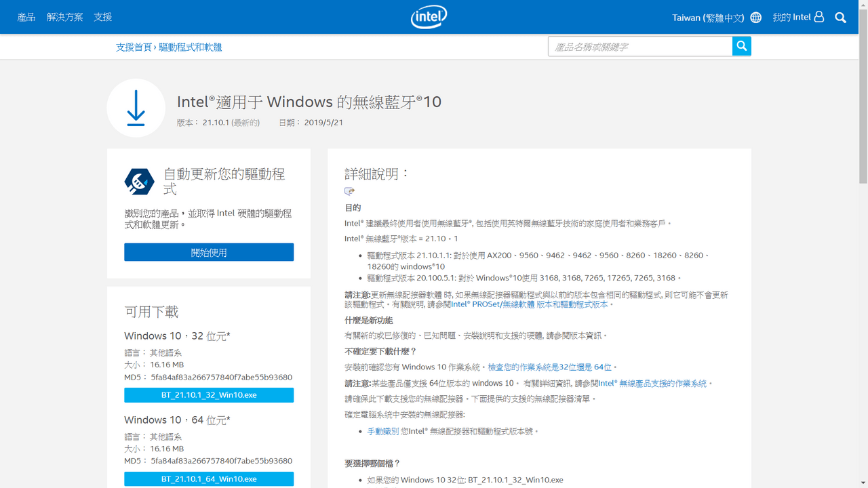
Task: Select Taiwan (繁體中文) language option
Action: point(708,18)
